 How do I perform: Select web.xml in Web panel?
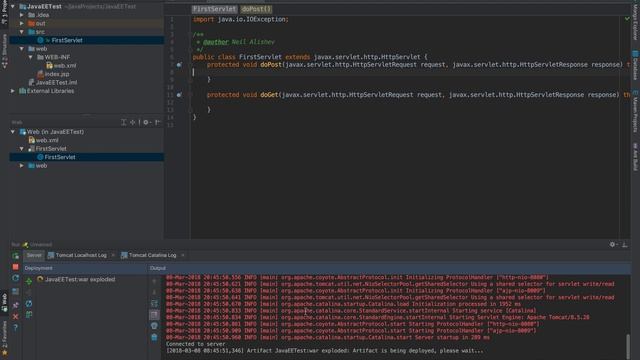(43, 140)
